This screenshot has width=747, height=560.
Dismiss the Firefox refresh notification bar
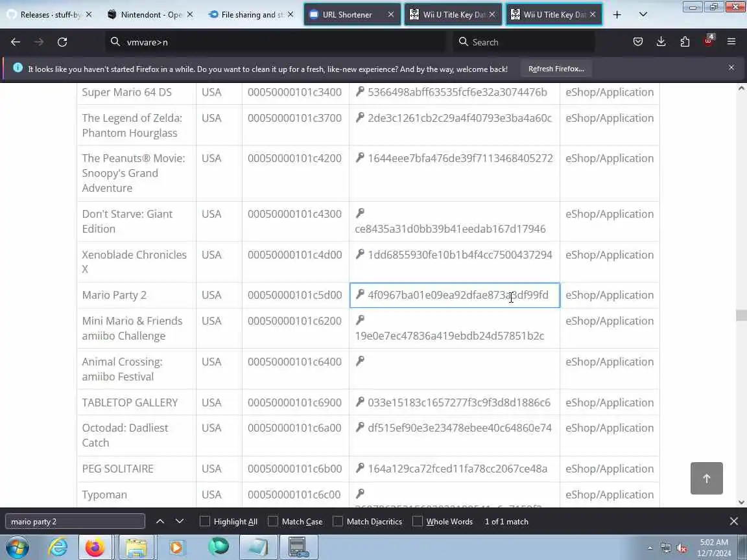coord(731,67)
